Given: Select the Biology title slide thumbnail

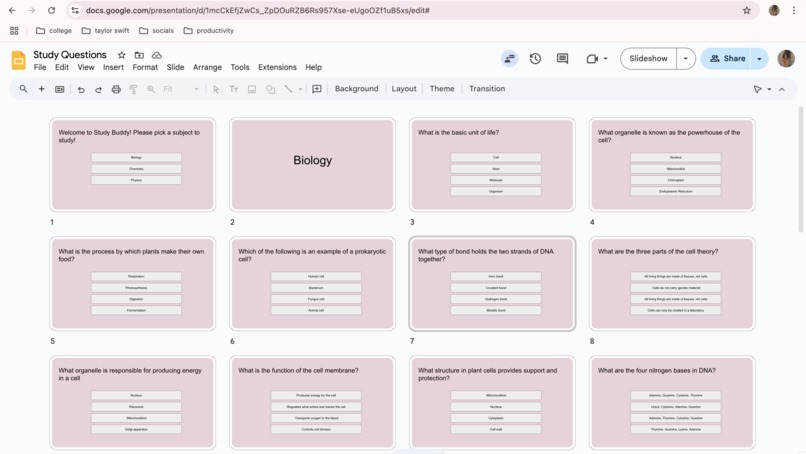Looking at the screenshot, I should click(313, 165).
